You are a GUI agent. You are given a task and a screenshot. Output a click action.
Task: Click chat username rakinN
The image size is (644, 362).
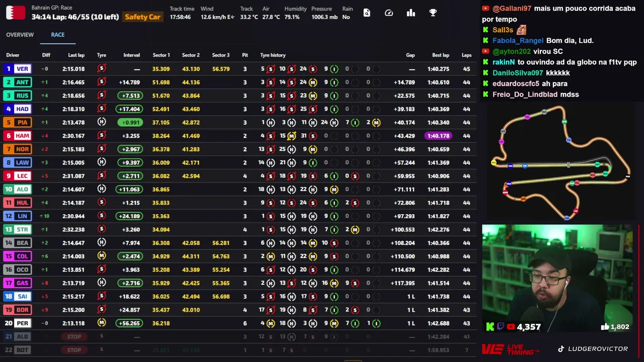tap(504, 62)
